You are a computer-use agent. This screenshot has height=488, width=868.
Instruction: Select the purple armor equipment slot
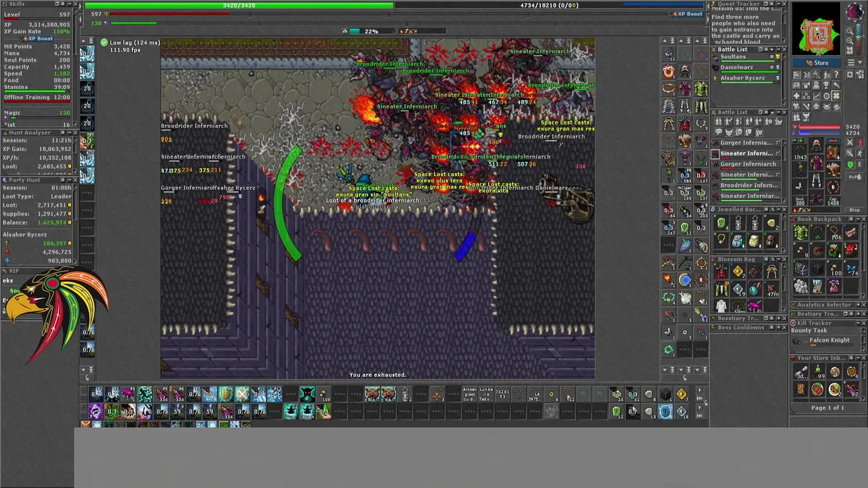point(816,162)
